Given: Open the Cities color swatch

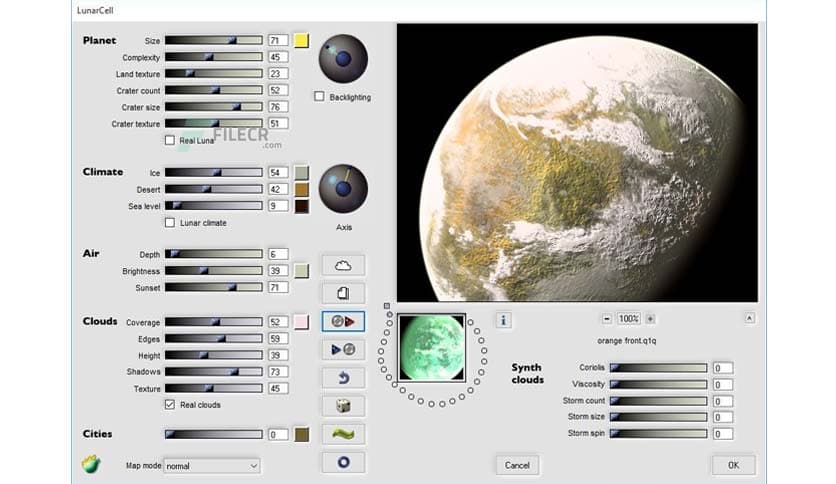Looking at the screenshot, I should click(x=301, y=434).
